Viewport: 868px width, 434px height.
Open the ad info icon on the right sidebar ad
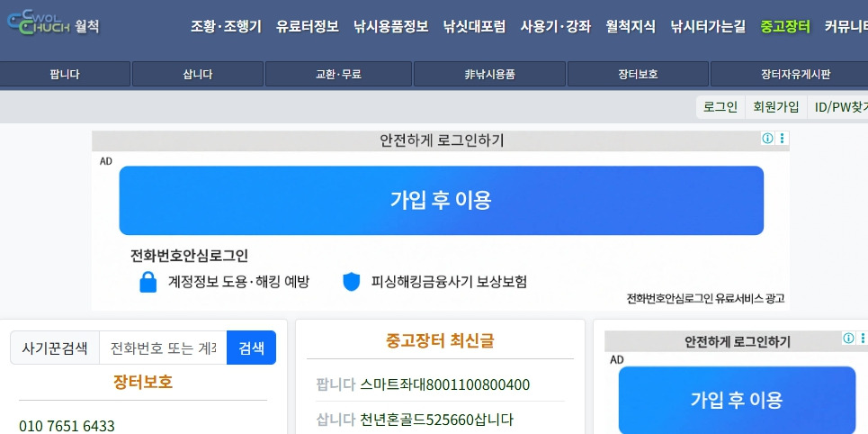pos(848,339)
